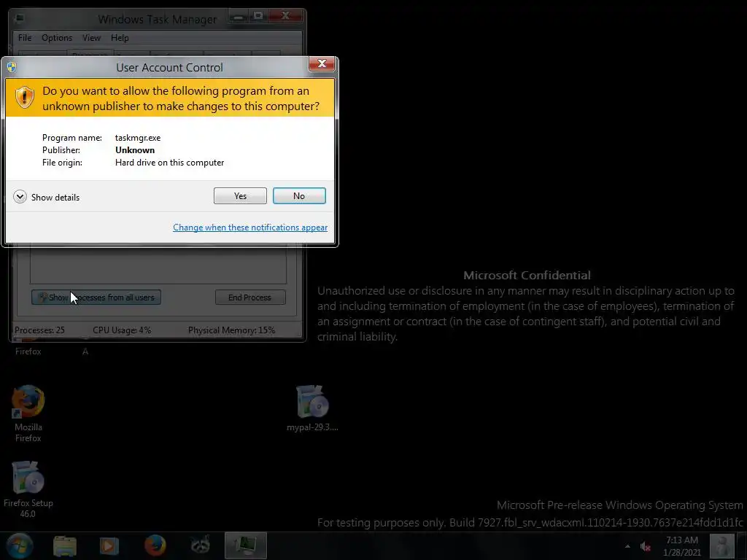Click End Process button in Task Manager
Image resolution: width=747 pixels, height=560 pixels.
[250, 297]
